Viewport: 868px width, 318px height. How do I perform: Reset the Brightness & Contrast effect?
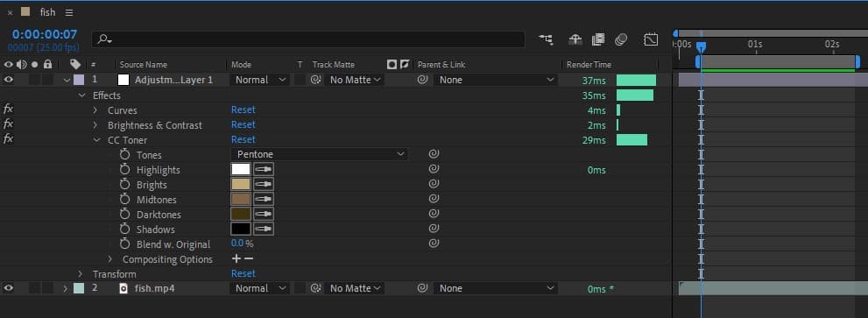243,124
